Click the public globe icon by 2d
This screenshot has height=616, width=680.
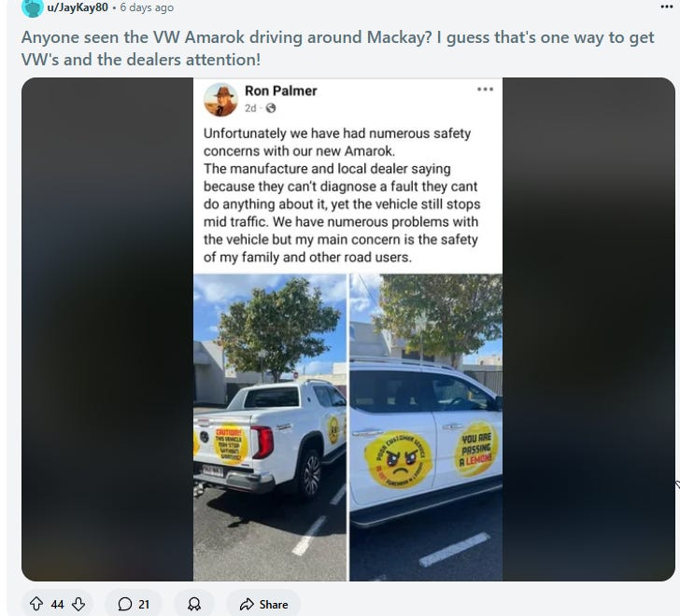pyautogui.click(x=271, y=108)
